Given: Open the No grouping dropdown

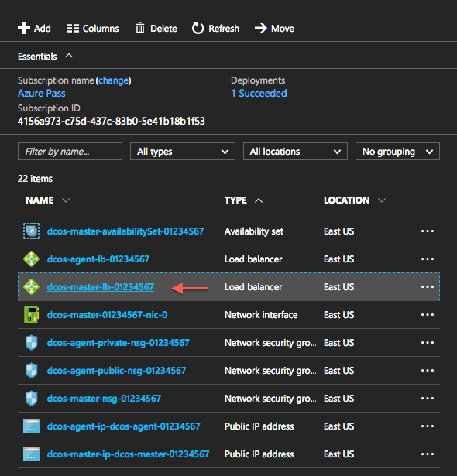Looking at the screenshot, I should pos(397,152).
